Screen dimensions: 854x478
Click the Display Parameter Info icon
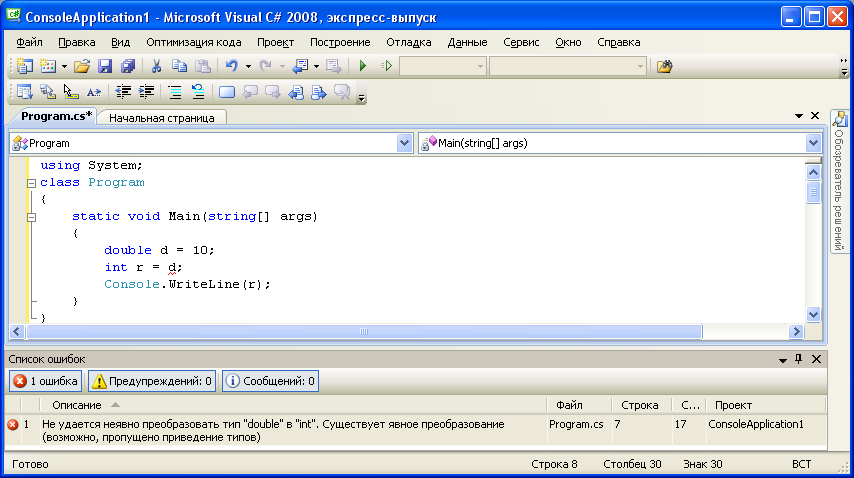tap(48, 92)
